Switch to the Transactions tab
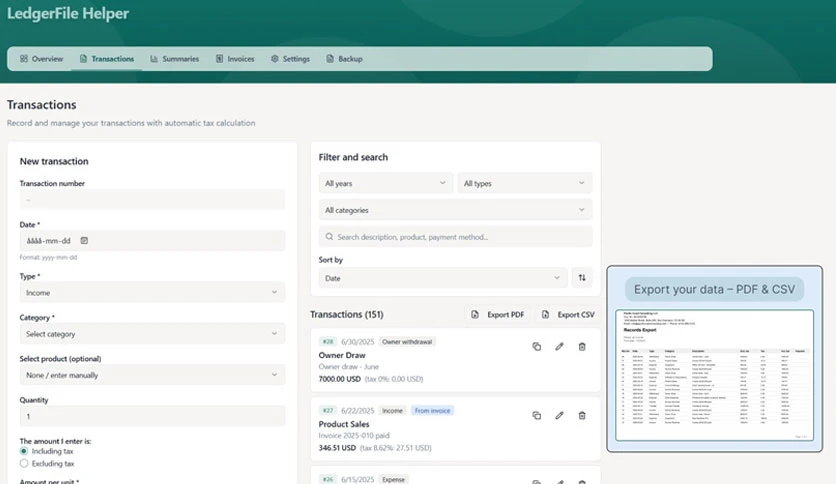 (107, 59)
